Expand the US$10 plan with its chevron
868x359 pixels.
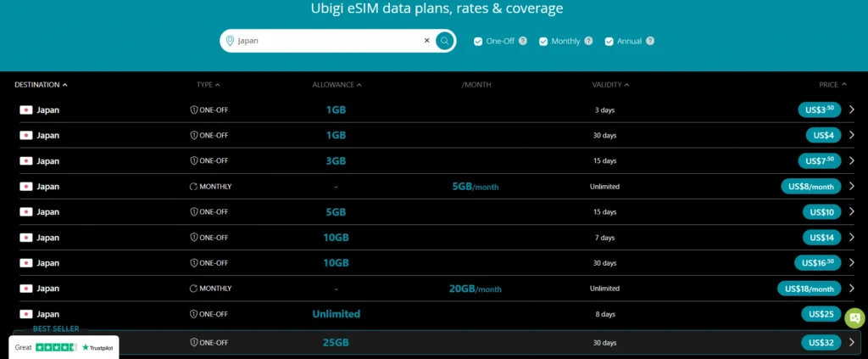(x=851, y=211)
